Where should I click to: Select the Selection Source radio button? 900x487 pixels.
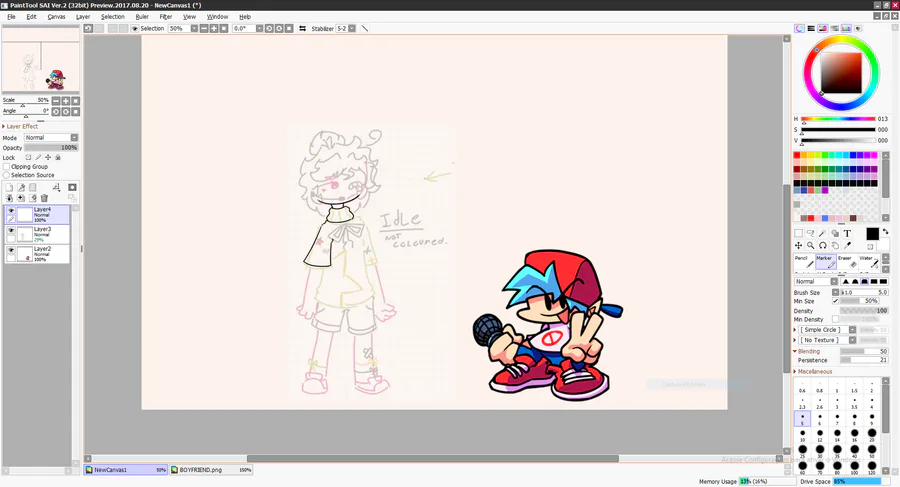click(7, 175)
